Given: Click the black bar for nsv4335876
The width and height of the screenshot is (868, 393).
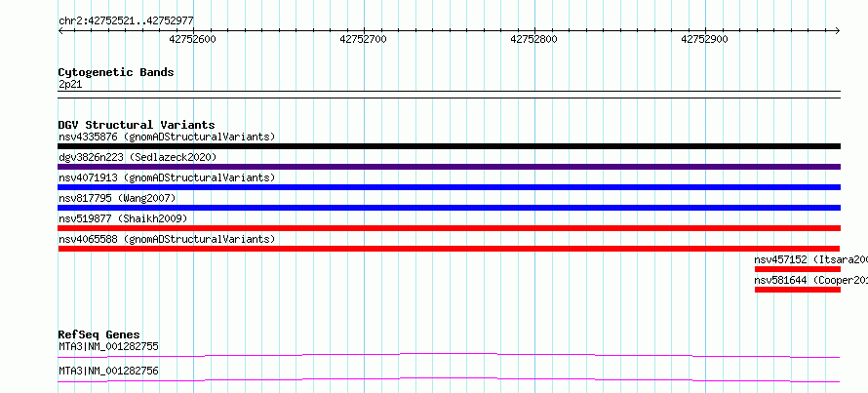Looking at the screenshot, I should pyautogui.click(x=449, y=146).
